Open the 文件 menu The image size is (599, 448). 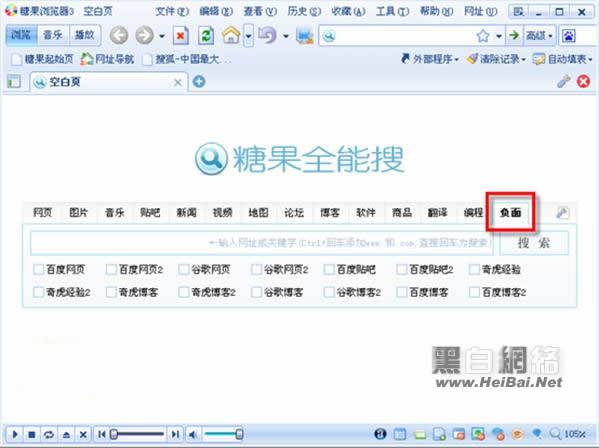click(x=172, y=11)
